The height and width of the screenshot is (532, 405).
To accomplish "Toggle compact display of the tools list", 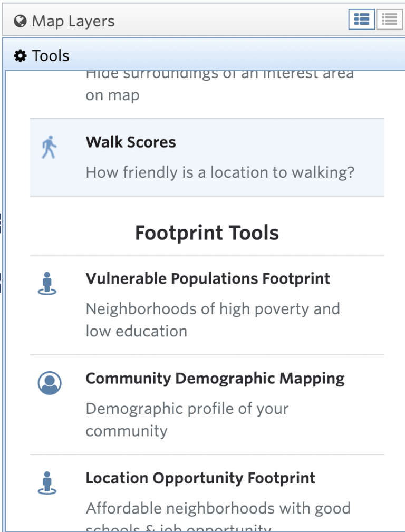I will coord(389,19).
